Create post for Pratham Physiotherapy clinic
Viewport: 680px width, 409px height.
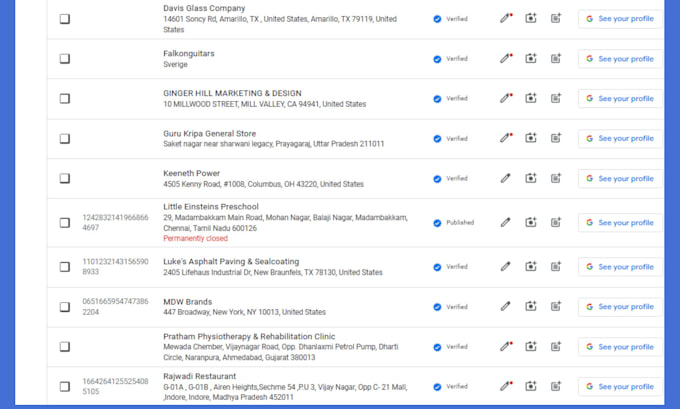coord(556,346)
